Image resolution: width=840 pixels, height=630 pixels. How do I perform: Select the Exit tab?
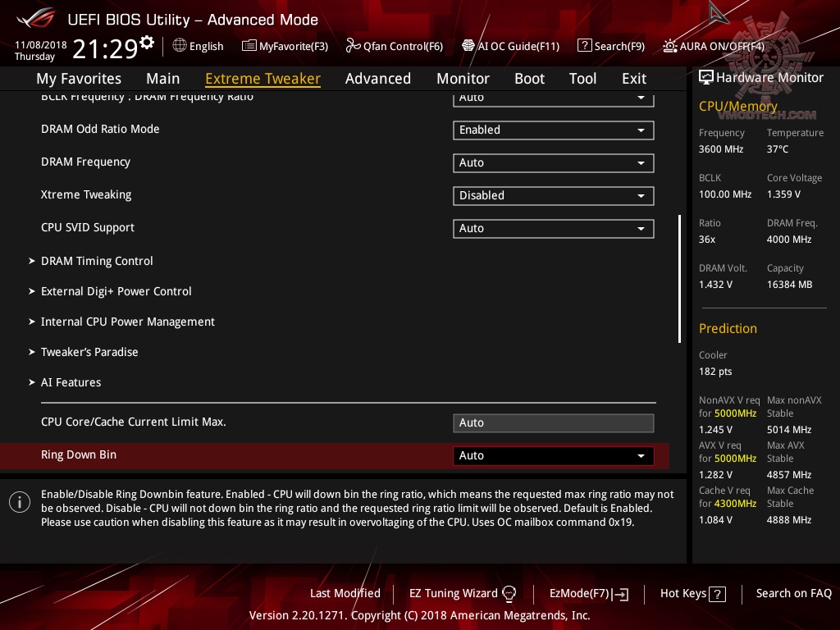click(634, 78)
